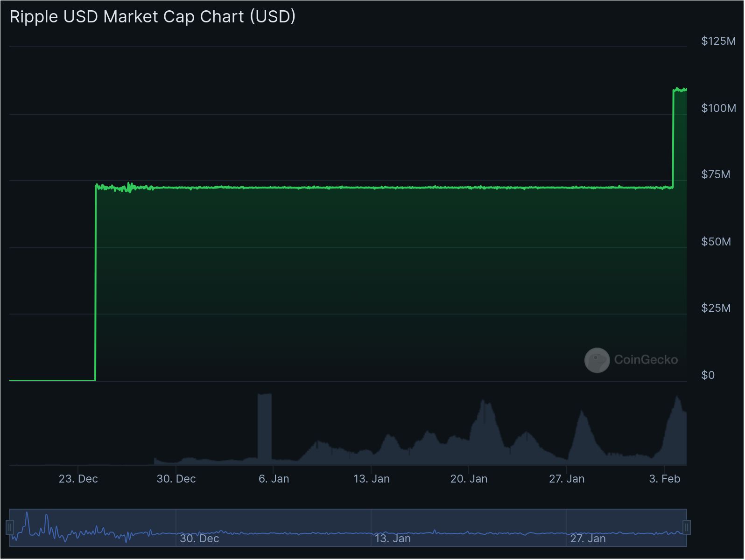Click the left range navigator handle

10,528
